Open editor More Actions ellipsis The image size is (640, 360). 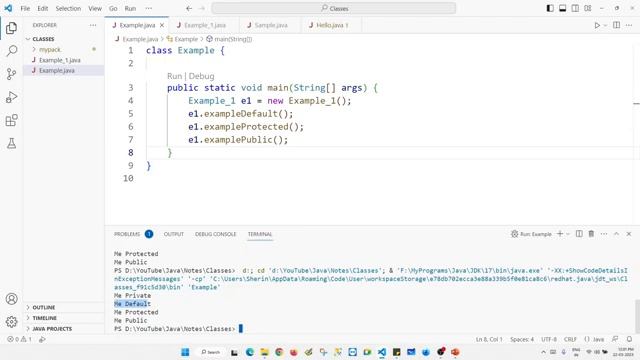[x=629, y=25]
